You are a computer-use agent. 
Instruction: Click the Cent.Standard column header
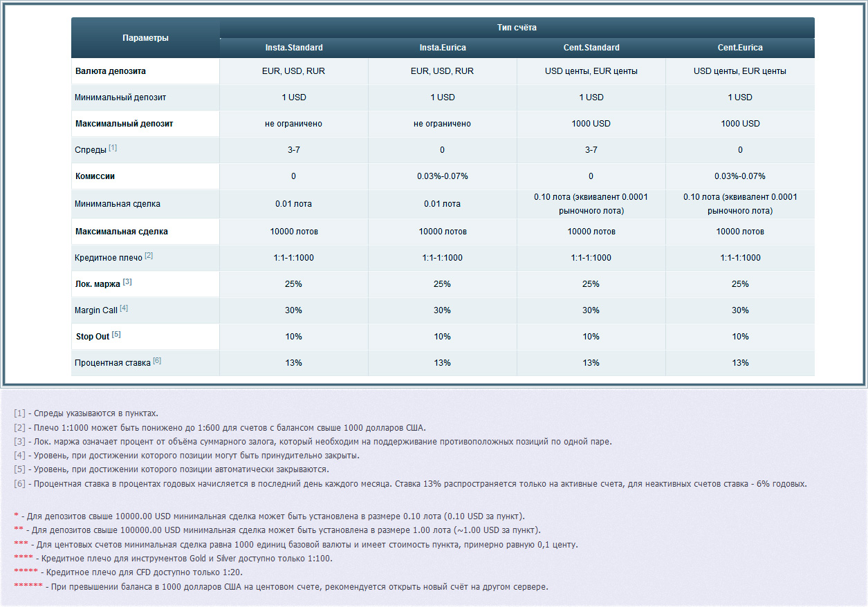tap(591, 48)
